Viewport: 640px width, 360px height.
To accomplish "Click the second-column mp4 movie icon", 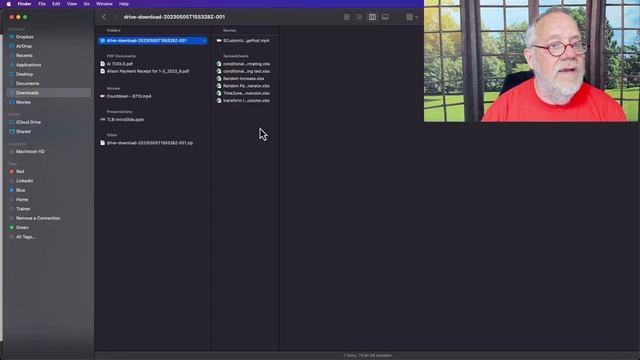I will (219, 41).
